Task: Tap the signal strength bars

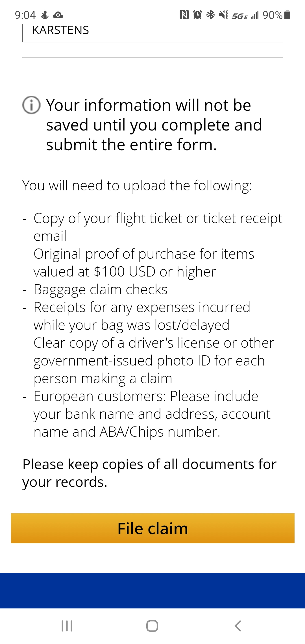Action: click(x=255, y=15)
